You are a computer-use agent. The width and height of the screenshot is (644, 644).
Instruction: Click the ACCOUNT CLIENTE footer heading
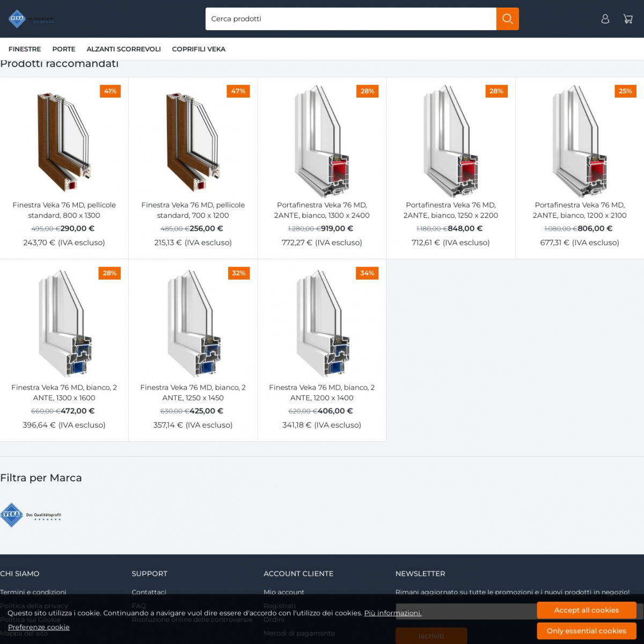(x=298, y=574)
